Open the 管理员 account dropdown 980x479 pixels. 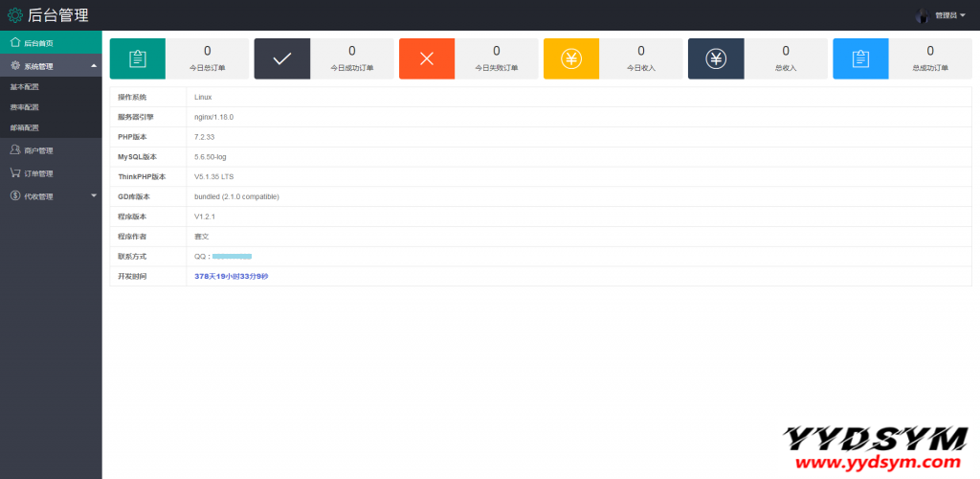(x=949, y=15)
